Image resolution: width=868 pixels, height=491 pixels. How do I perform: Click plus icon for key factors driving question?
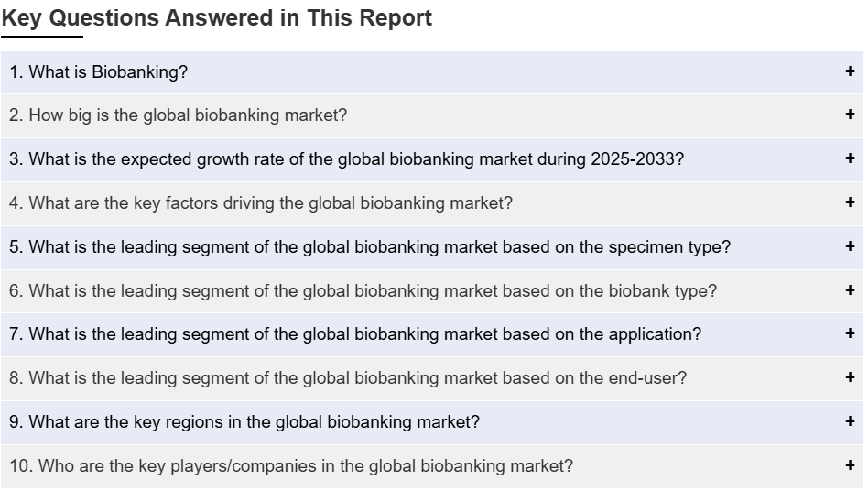pyautogui.click(x=850, y=202)
